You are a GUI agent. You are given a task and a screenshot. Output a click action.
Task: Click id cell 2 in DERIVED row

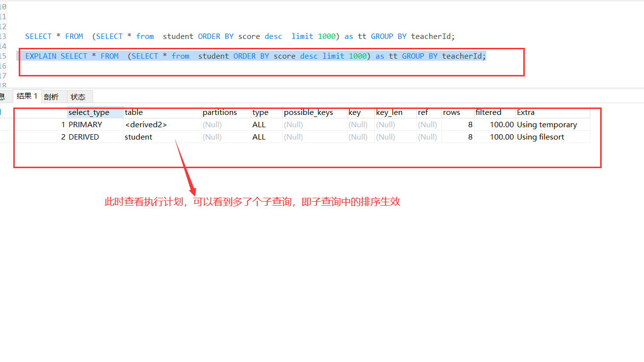point(39,137)
